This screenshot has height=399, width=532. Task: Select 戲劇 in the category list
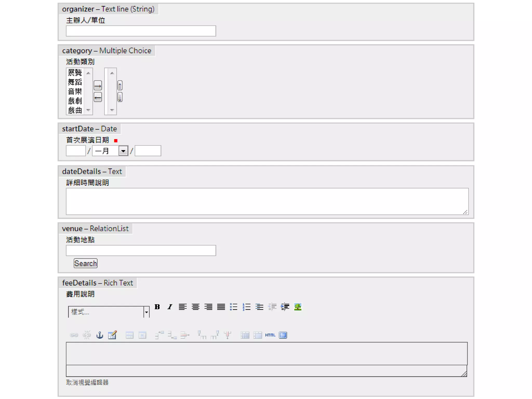(x=75, y=101)
